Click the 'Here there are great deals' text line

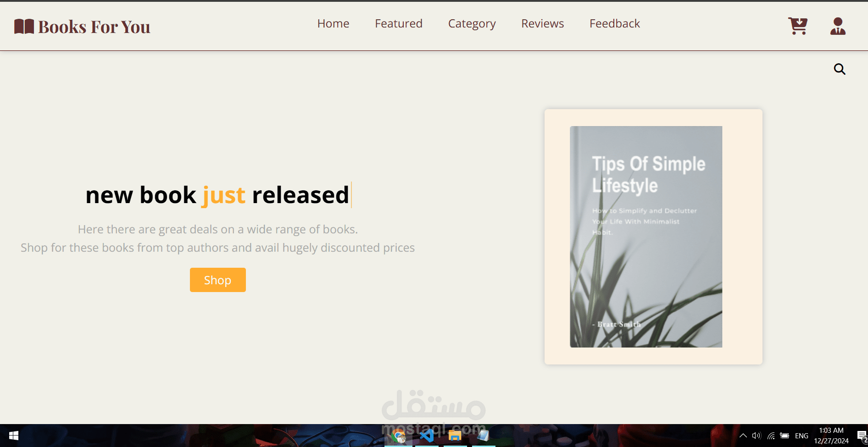(218, 229)
